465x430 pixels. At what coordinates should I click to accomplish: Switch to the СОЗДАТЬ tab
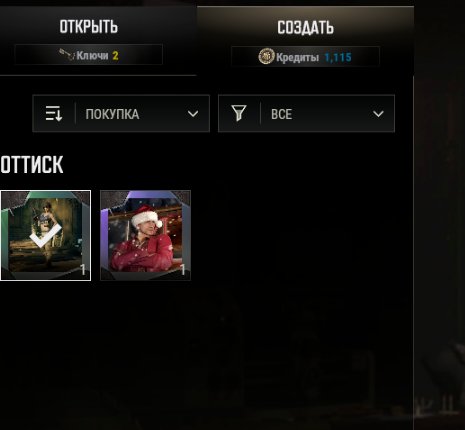(x=305, y=27)
